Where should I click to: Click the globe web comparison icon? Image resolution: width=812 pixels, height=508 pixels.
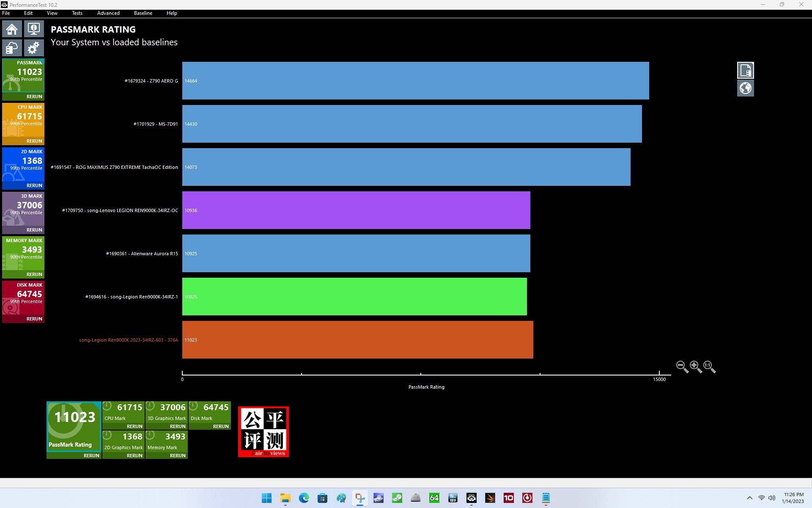745,88
